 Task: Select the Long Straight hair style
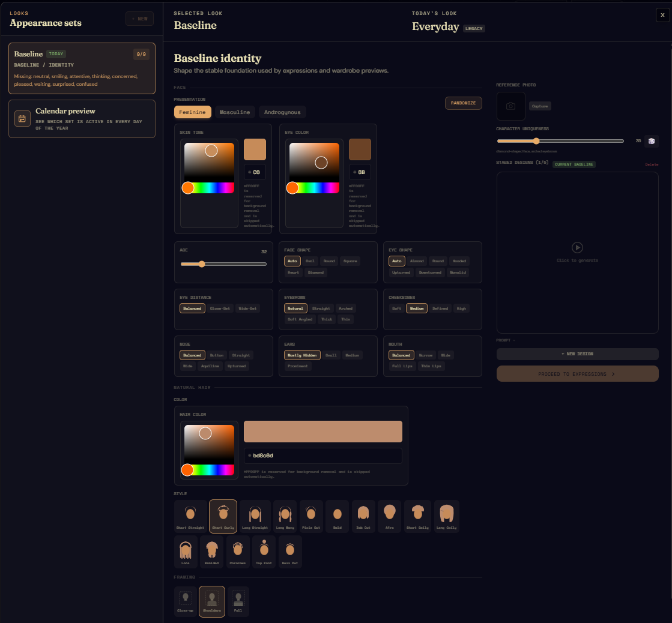tap(255, 516)
